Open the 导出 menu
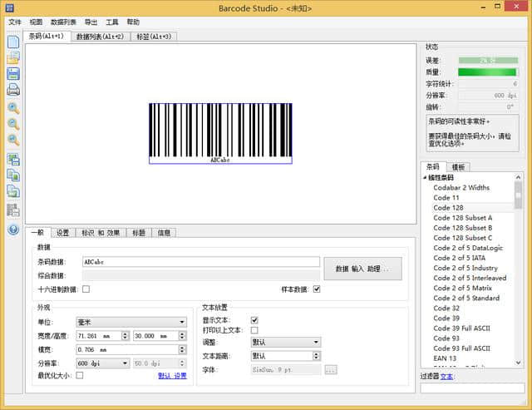Viewport: 532px width, 410px height. 91,22
